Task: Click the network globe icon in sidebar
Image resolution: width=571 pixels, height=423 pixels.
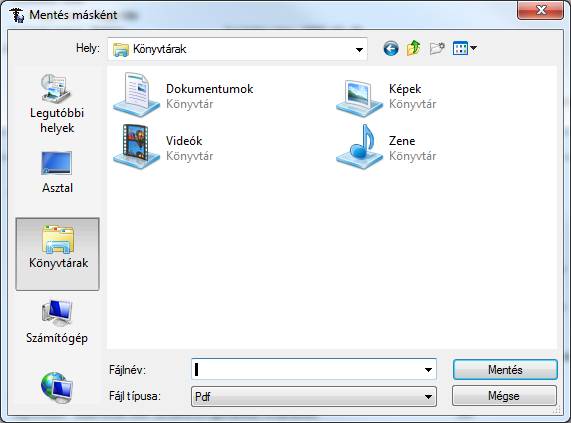Action: pos(57,387)
